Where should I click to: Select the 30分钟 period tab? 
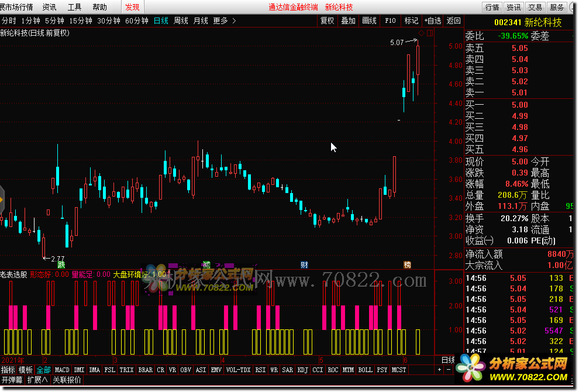point(109,20)
